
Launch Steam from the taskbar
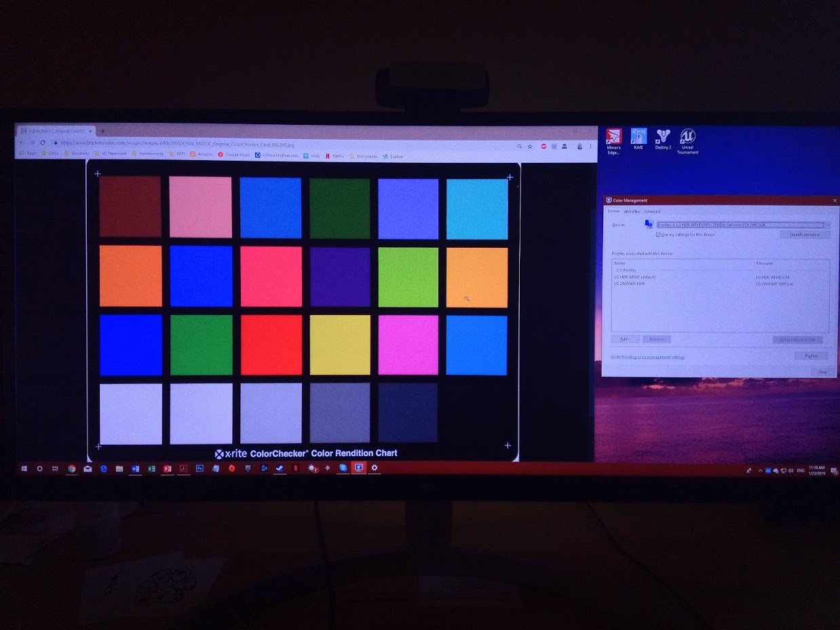tap(279, 468)
